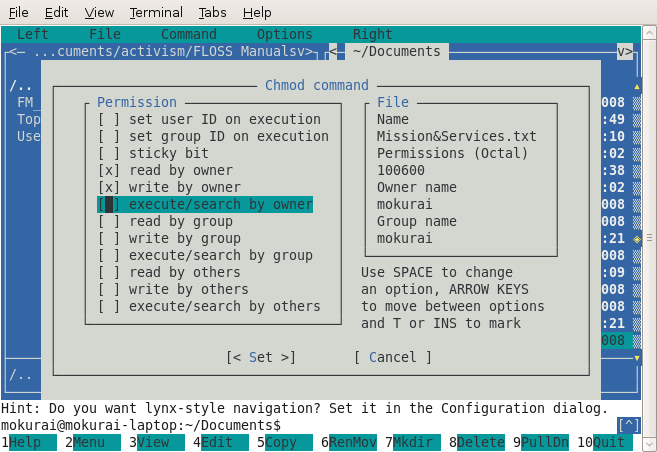Click 9 PullDn function key
The height and width of the screenshot is (452, 657).
[541, 442]
